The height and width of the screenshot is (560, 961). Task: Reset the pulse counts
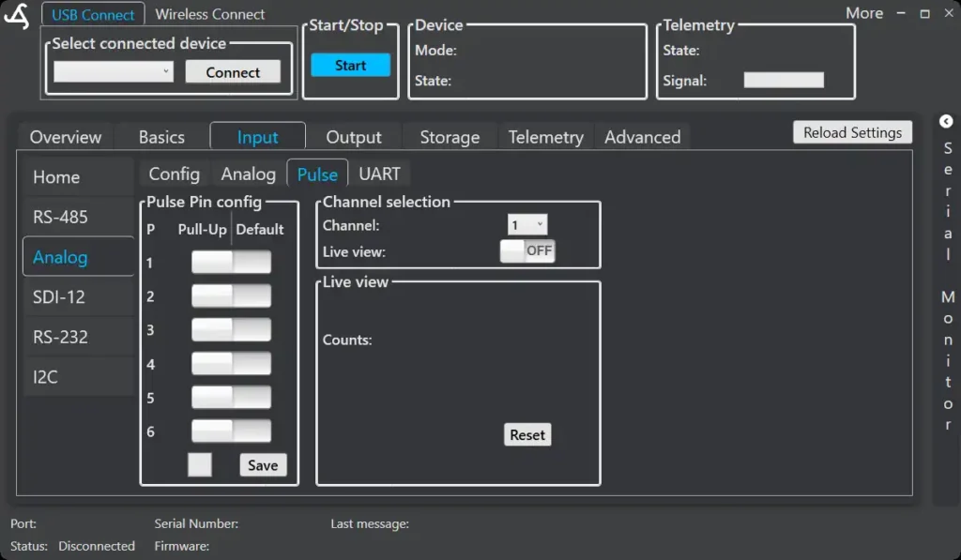pyautogui.click(x=527, y=435)
